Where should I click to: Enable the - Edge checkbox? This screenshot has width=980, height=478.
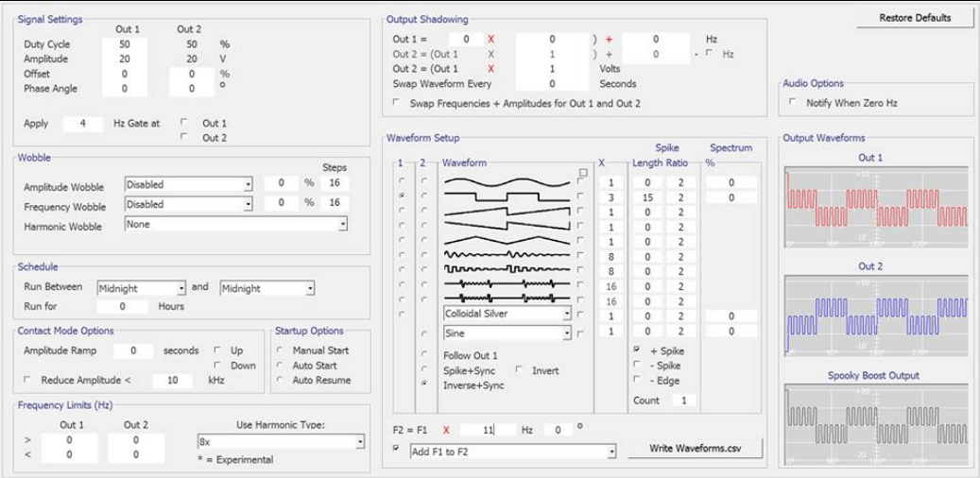(x=637, y=379)
